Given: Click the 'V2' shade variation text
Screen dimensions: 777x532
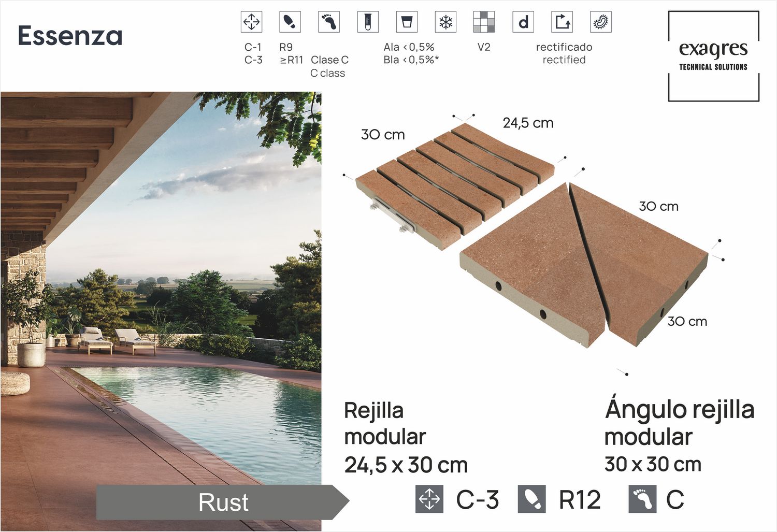Looking at the screenshot, I should coord(484,47).
